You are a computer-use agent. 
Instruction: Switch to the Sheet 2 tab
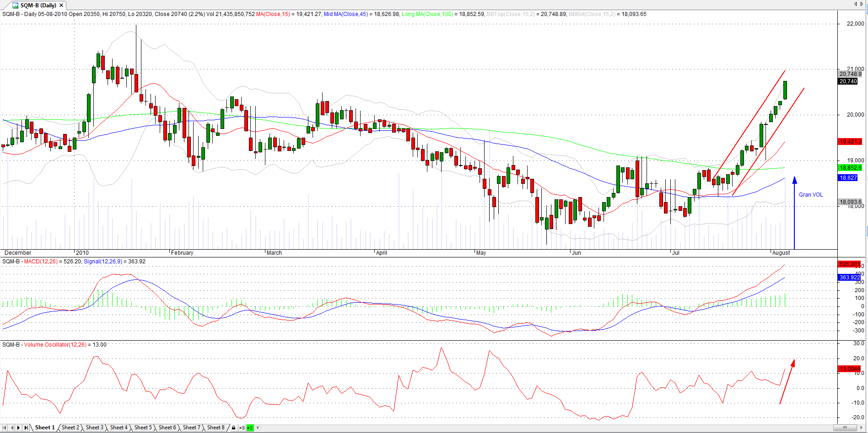(70, 428)
